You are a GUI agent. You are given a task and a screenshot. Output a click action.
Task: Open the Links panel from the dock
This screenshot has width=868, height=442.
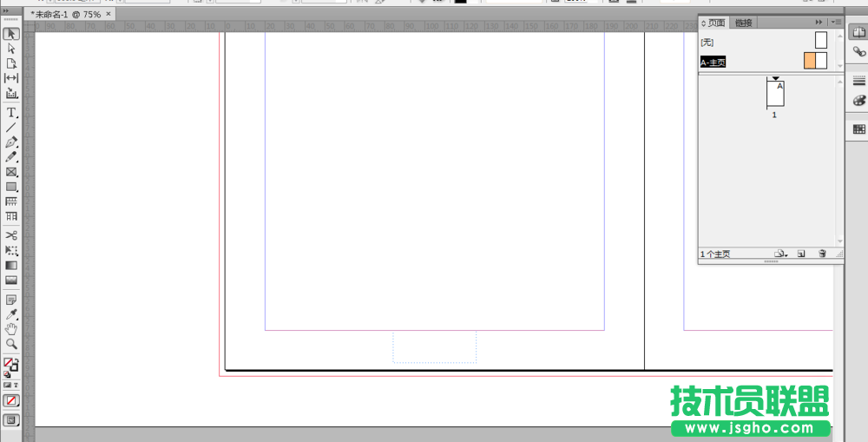click(858, 51)
